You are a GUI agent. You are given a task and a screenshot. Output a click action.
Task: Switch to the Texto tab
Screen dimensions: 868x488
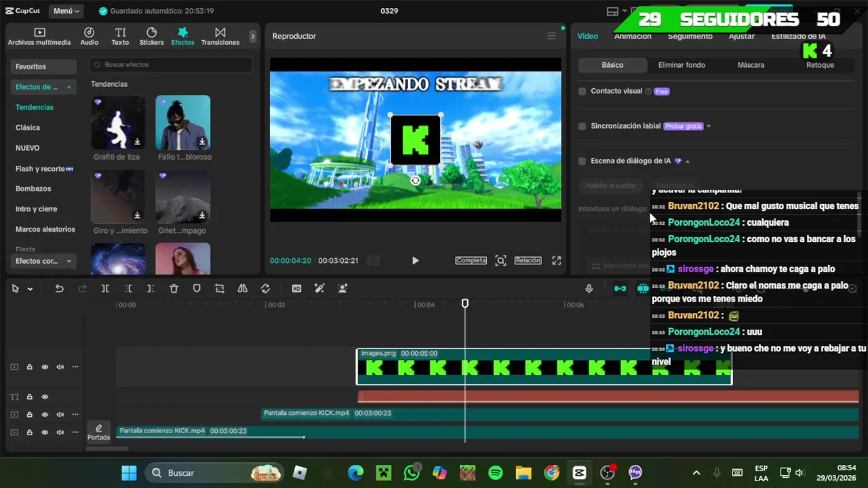pyautogui.click(x=120, y=37)
